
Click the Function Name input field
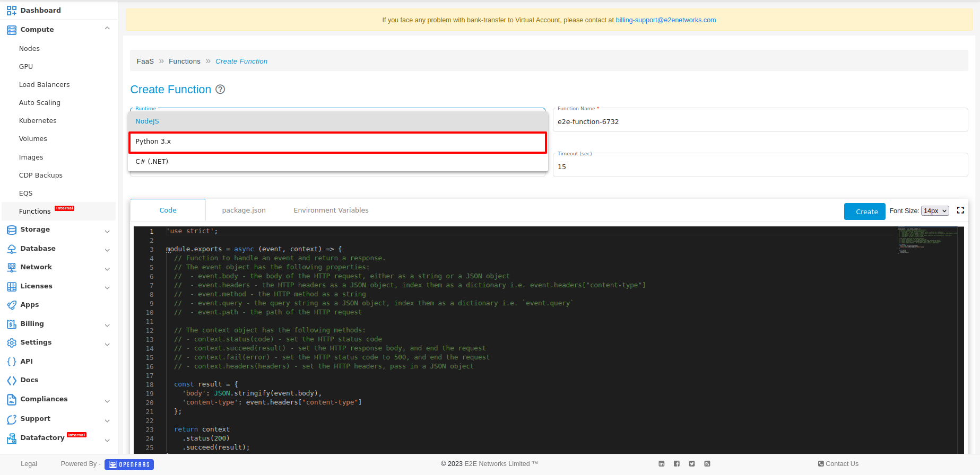click(760, 121)
